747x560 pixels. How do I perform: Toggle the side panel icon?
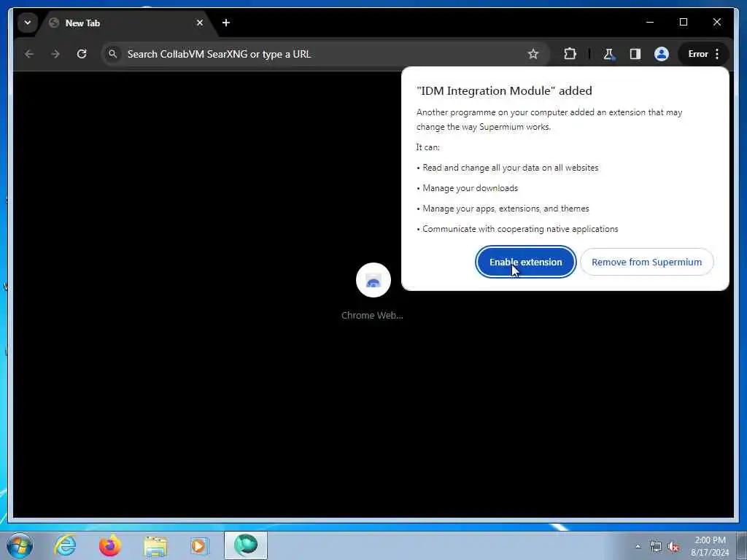(x=635, y=54)
